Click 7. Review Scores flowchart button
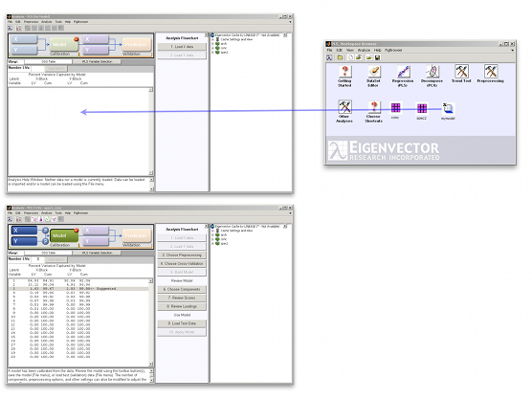Image resolution: width=532 pixels, height=399 pixels. pyautogui.click(x=182, y=298)
